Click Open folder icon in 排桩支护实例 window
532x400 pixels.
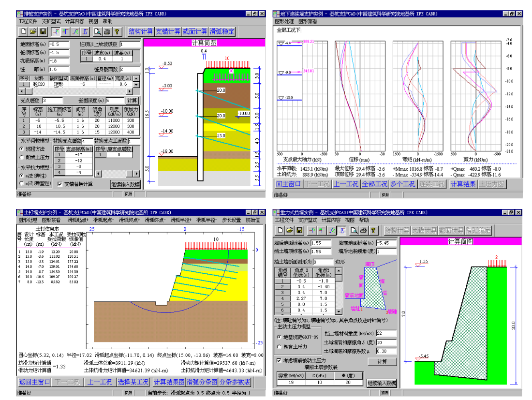coord(33,31)
